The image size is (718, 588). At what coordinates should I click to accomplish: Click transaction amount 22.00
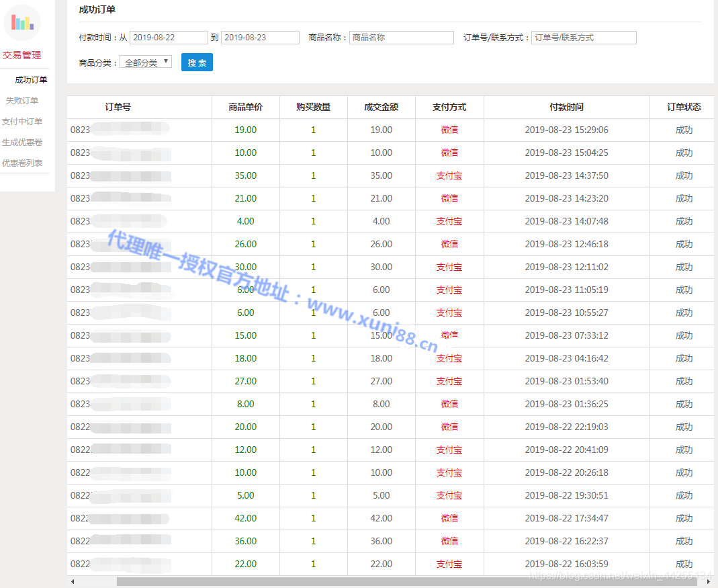click(381, 564)
